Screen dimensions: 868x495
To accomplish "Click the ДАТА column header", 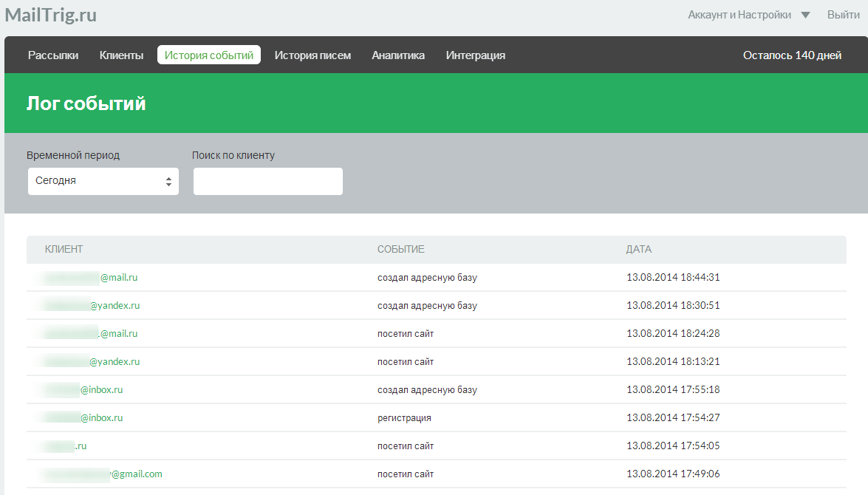I will pos(639,249).
